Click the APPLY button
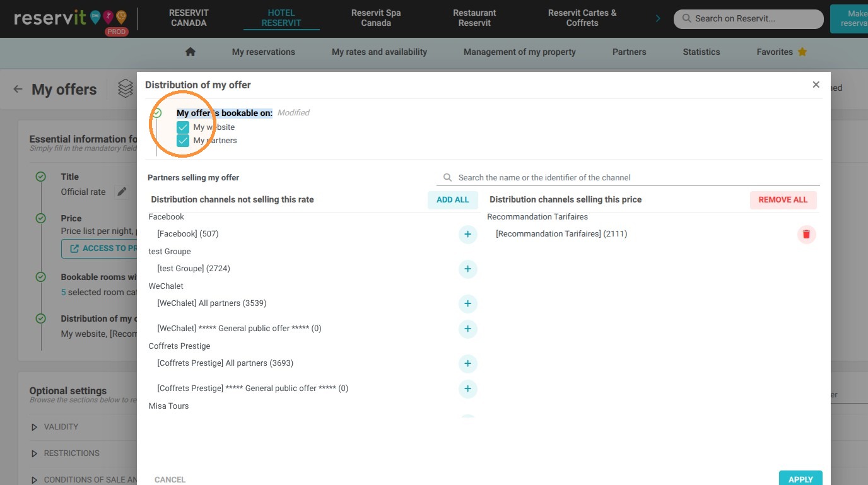 801,479
